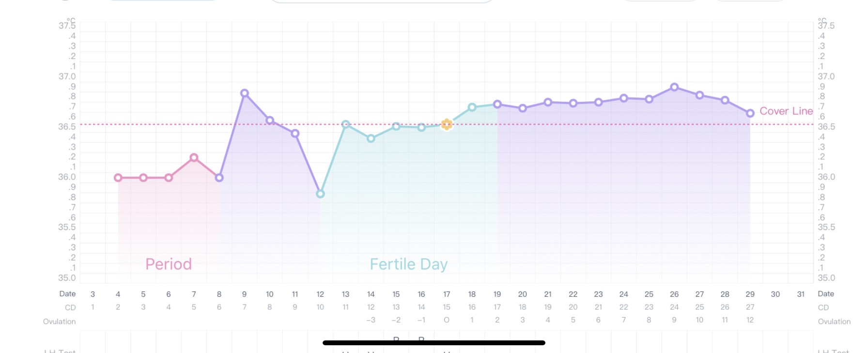Click the ovulation day 'O' marker in Ovulation row
Screen dimensions: 868x353
447,320
